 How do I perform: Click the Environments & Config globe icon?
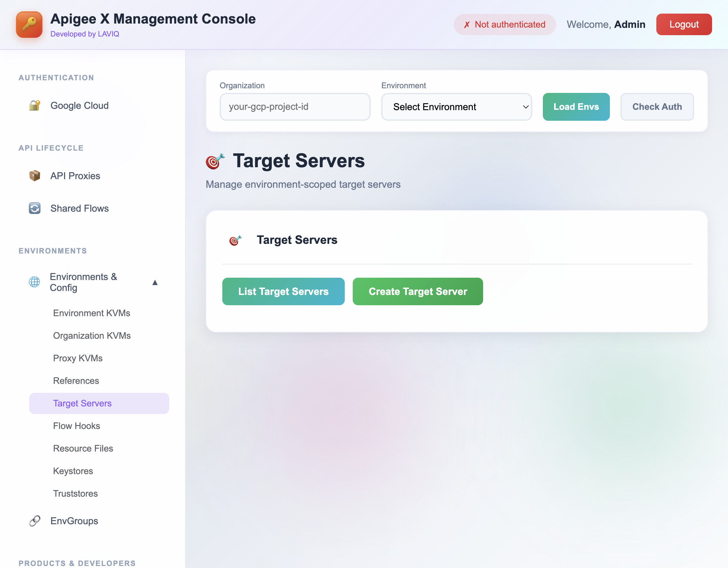coord(34,282)
